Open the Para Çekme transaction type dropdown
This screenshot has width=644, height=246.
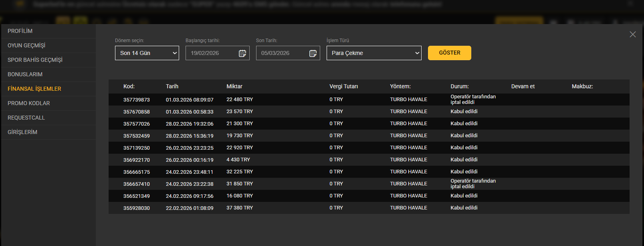pyautogui.click(x=373, y=53)
